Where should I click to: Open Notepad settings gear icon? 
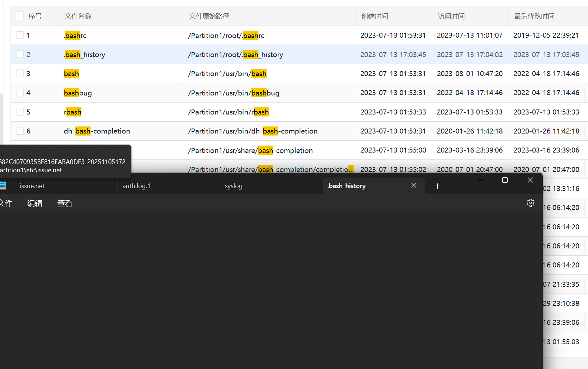coord(530,203)
